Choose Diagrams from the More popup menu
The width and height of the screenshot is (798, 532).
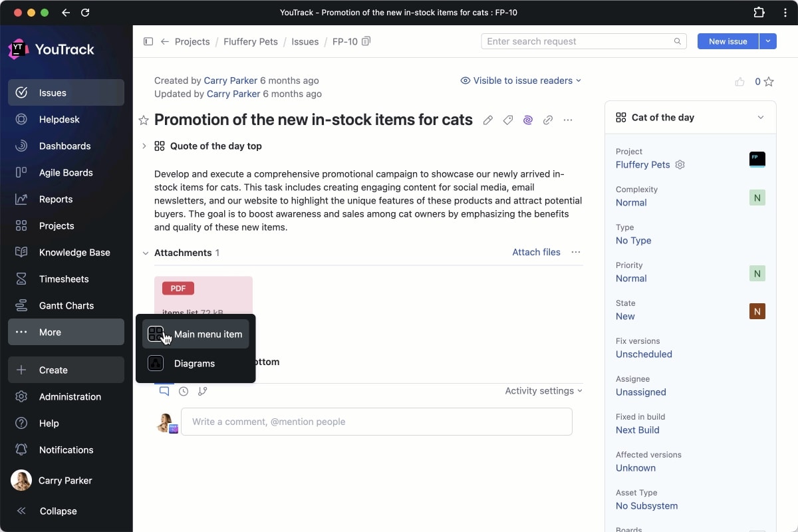(195, 364)
